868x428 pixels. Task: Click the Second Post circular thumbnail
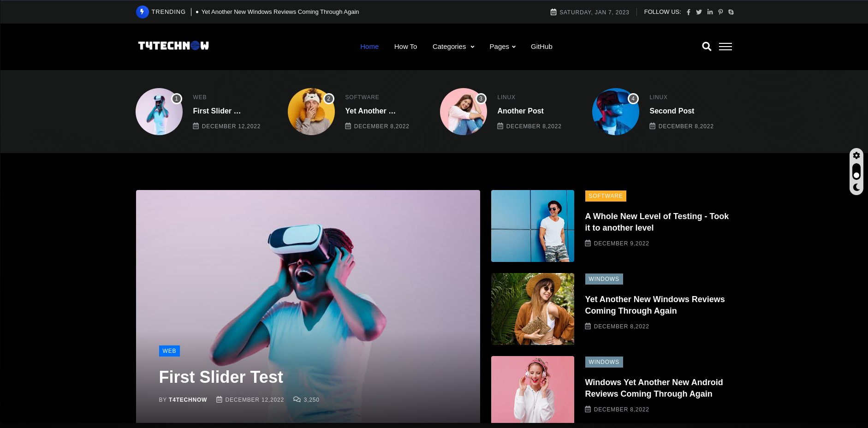coord(615,112)
